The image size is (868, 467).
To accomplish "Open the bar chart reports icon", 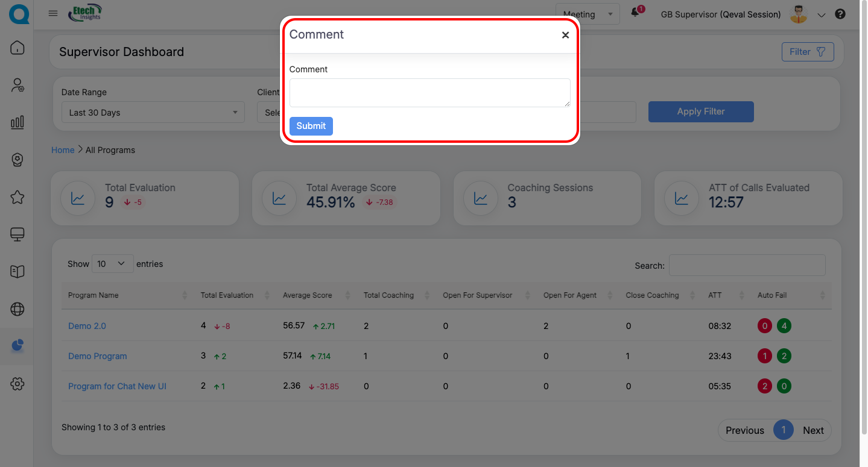I will click(x=17, y=122).
